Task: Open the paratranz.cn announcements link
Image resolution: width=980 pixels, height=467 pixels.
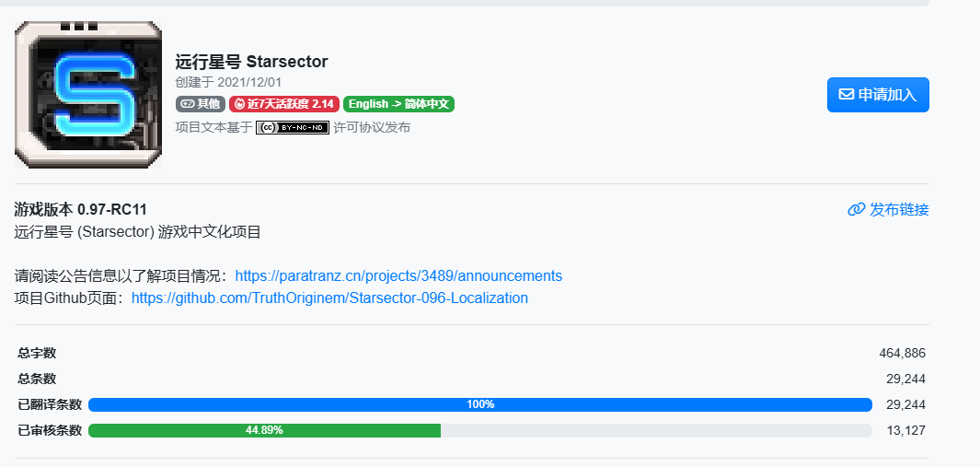Action: tap(398, 276)
